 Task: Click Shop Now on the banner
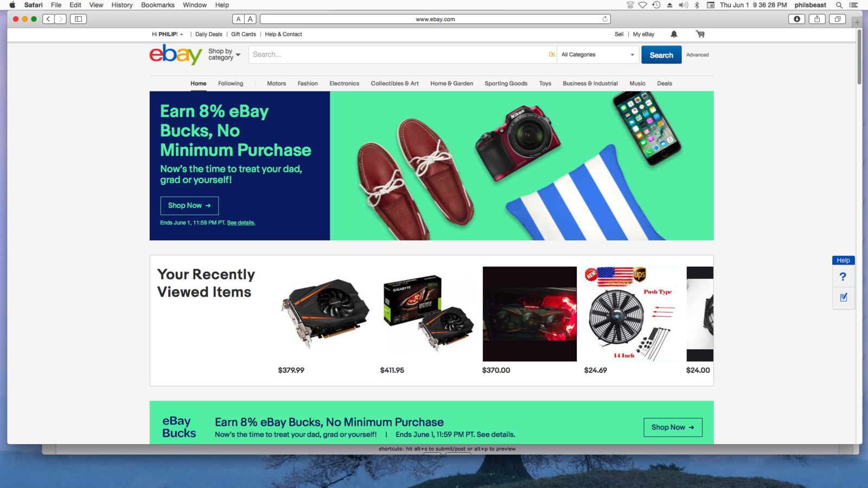[x=189, y=206]
